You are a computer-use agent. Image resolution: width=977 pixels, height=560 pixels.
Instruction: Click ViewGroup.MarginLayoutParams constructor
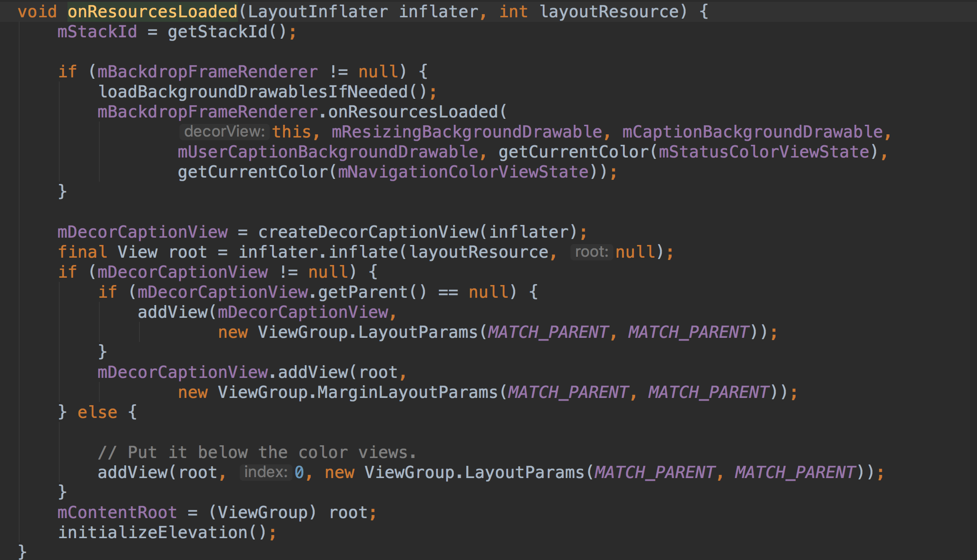(357, 392)
